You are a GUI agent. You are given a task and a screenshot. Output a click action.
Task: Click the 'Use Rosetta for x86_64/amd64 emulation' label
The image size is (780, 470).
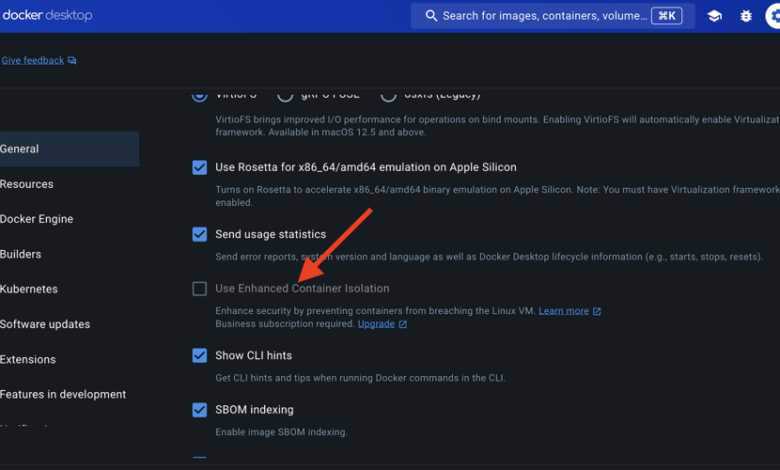(366, 167)
